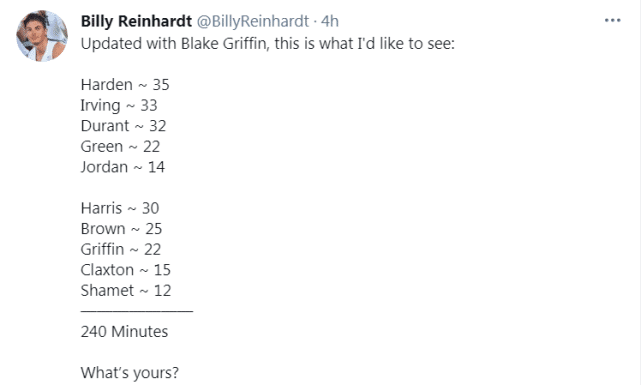
Task: Click the 'Harris ~ 30' line
Action: 120,208
